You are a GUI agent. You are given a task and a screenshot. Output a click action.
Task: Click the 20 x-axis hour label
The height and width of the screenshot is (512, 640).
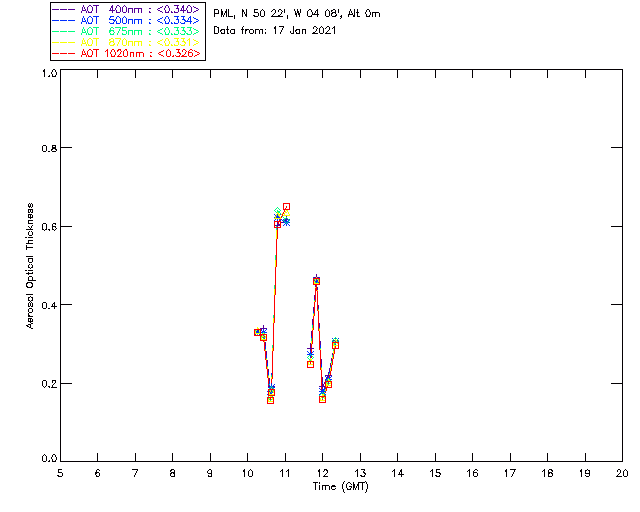coord(622,473)
